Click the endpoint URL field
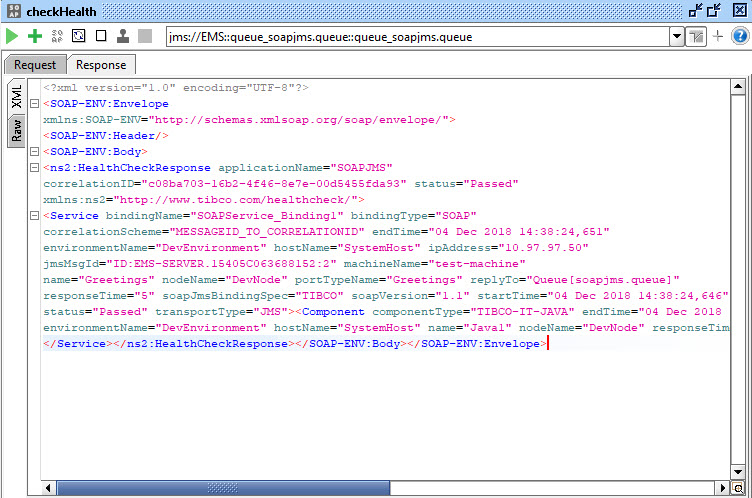 (x=418, y=37)
